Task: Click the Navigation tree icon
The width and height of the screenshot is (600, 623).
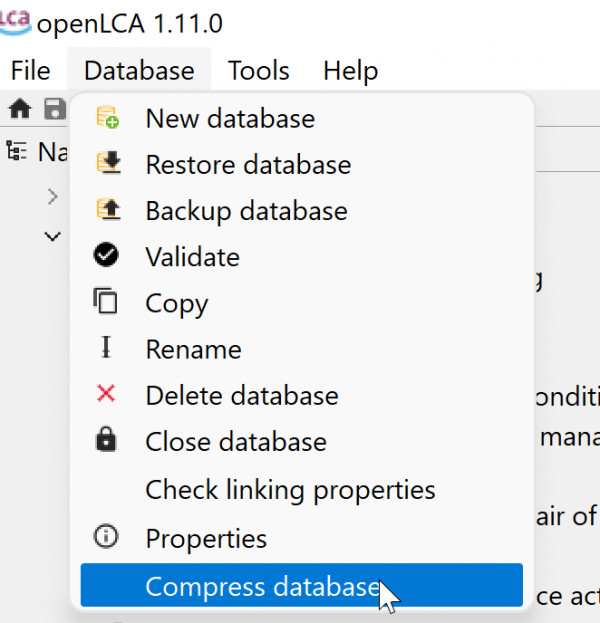Action: pos(16,151)
